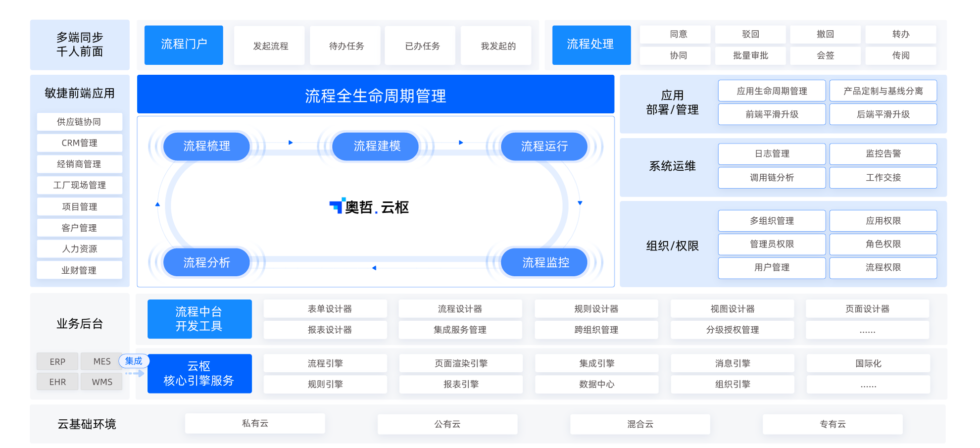Click the 集成 connector badge
This screenshot has width=980, height=448.
(x=133, y=361)
